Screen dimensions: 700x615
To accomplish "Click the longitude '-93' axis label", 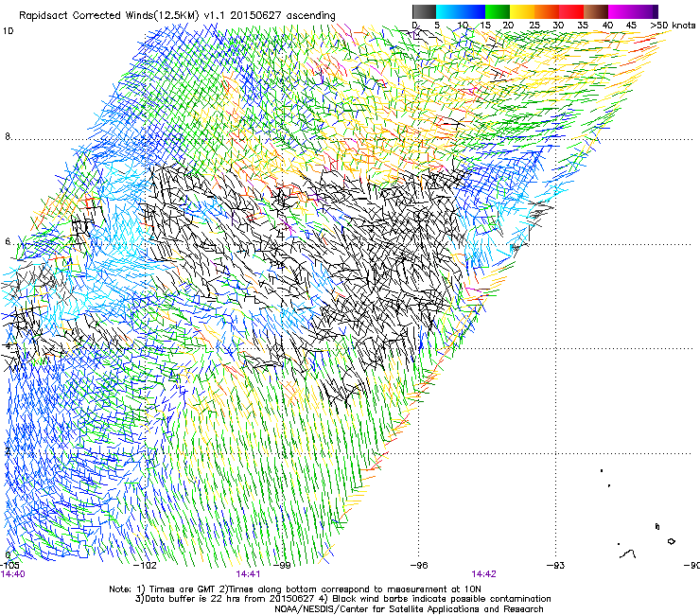I will click(555, 566).
